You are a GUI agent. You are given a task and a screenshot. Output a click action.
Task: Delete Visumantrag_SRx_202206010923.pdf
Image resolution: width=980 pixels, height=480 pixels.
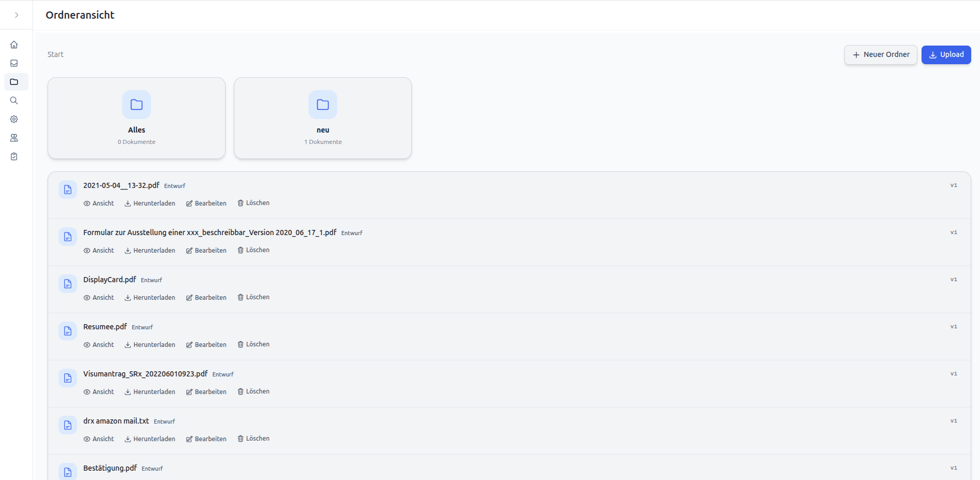coord(254,391)
